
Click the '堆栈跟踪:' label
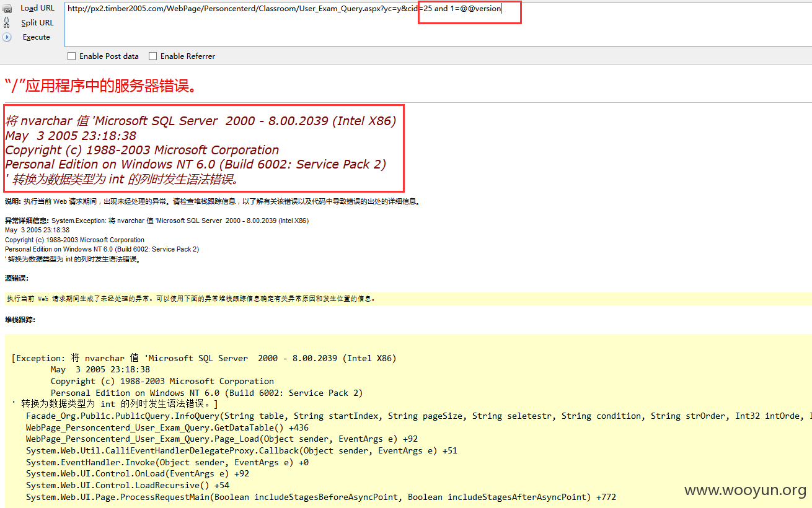(x=20, y=320)
